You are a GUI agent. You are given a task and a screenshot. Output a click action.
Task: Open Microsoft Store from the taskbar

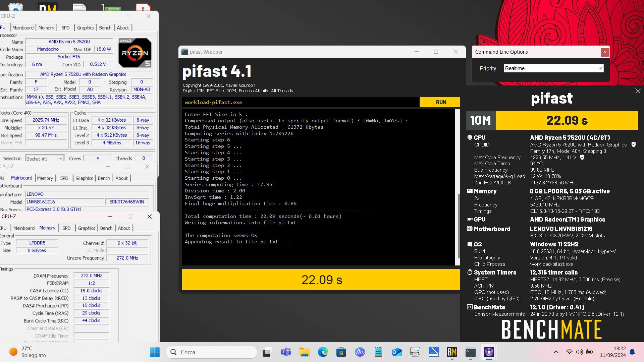coord(341,352)
